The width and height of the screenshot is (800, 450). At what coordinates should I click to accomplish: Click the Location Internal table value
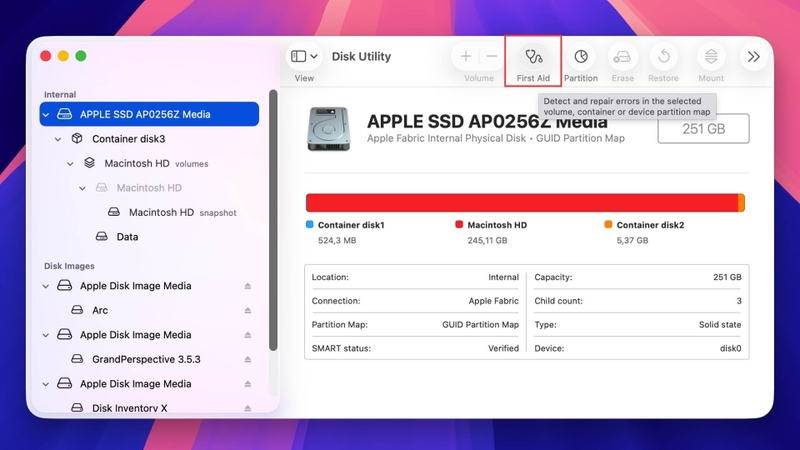[x=503, y=277]
